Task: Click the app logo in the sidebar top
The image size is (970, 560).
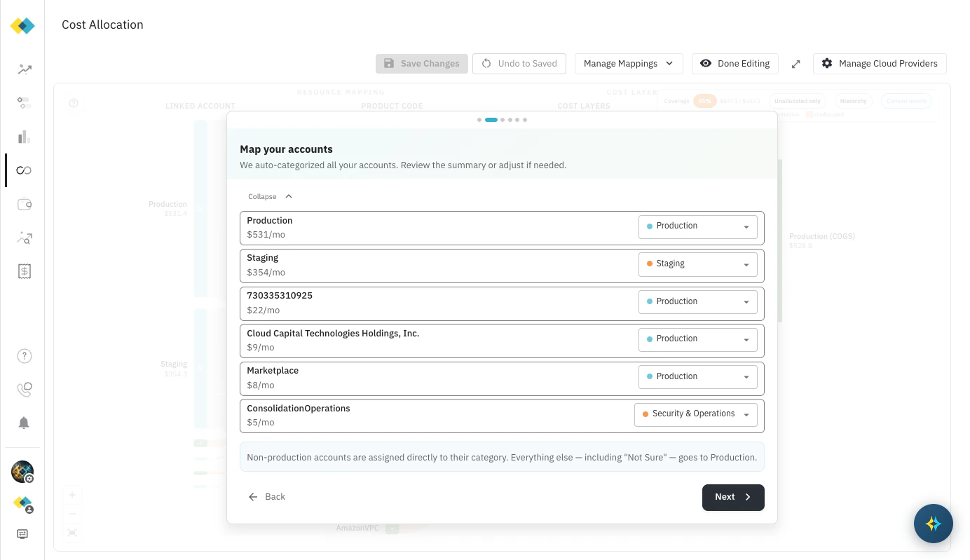Action: point(22,26)
